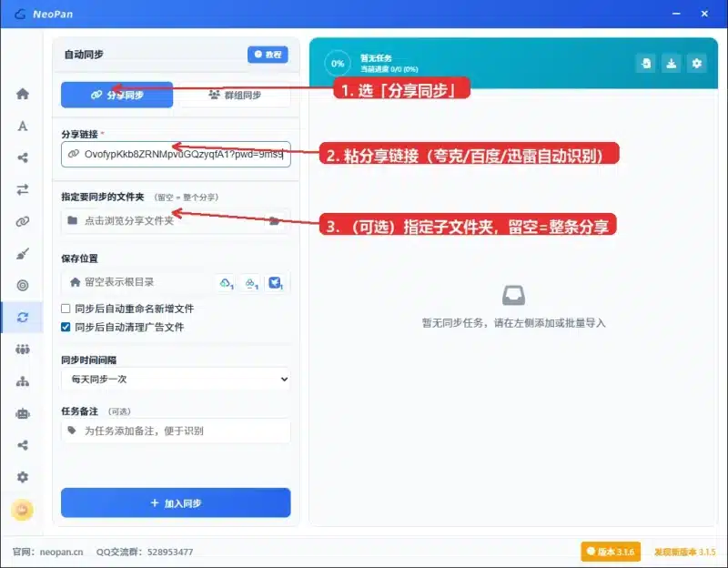The height and width of the screenshot is (568, 728).
Task: Click the 0% progress circle
Action: click(x=338, y=64)
